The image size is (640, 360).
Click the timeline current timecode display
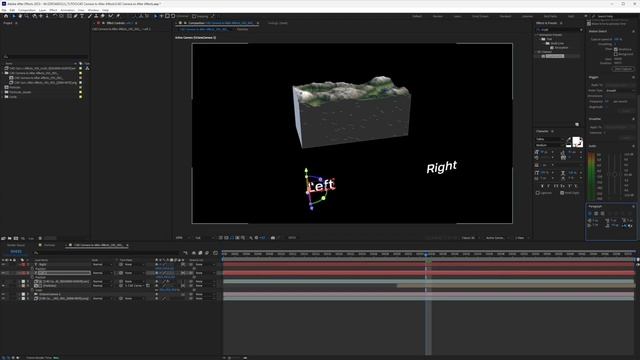coord(16,251)
